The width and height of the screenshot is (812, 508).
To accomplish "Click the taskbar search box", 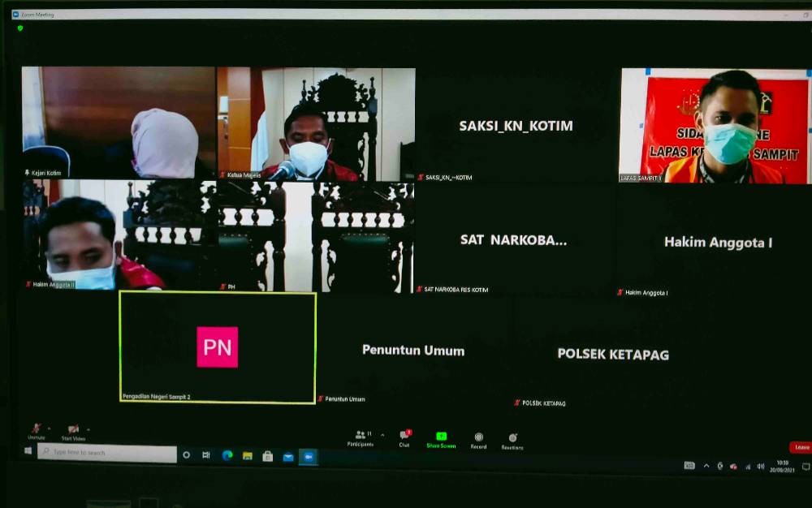I will (x=107, y=453).
